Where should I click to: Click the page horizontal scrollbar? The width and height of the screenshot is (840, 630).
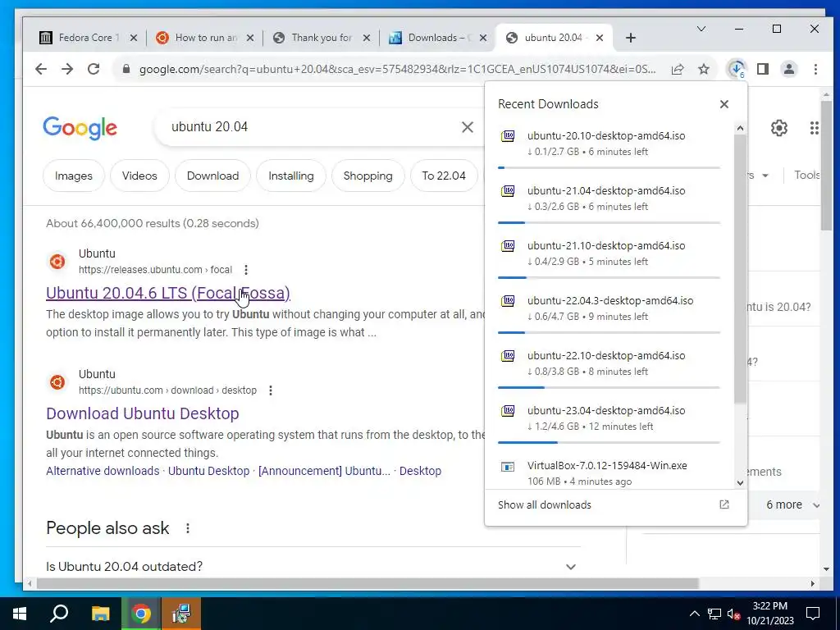367,583
